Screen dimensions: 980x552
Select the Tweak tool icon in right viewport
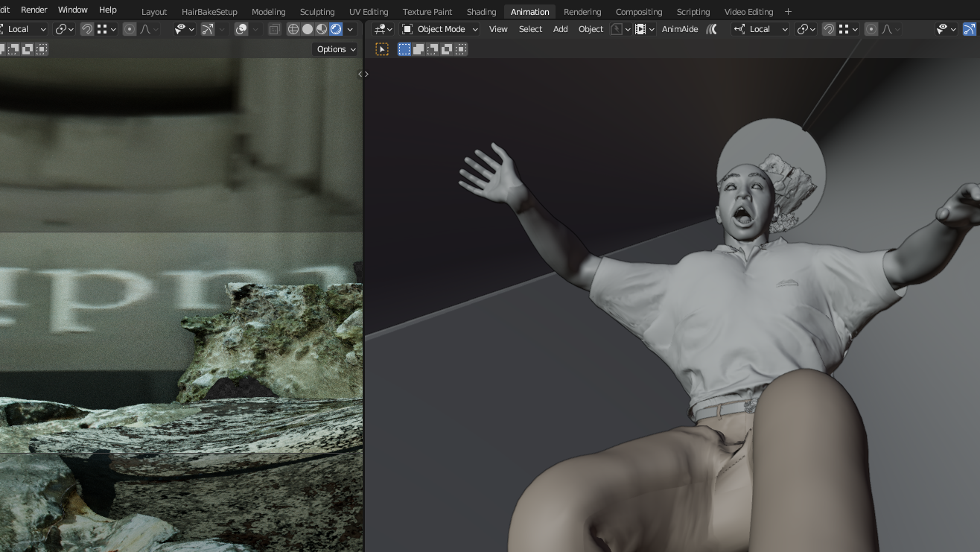click(x=382, y=49)
